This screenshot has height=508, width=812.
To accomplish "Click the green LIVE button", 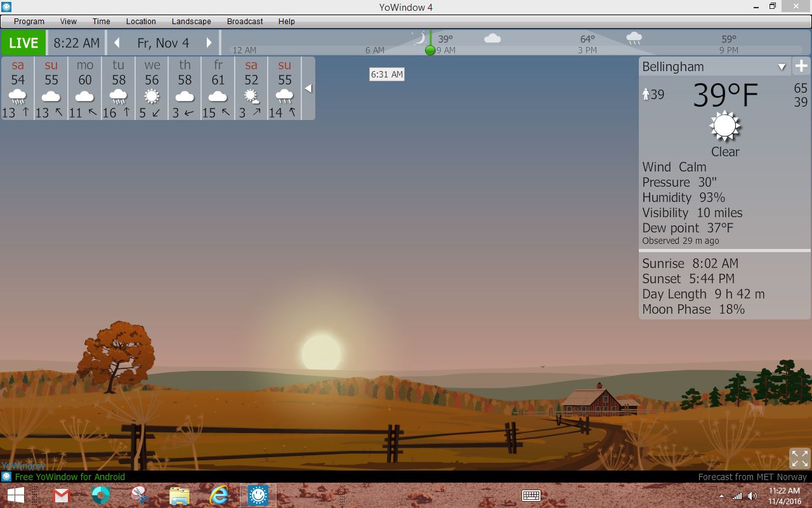I will pos(23,43).
